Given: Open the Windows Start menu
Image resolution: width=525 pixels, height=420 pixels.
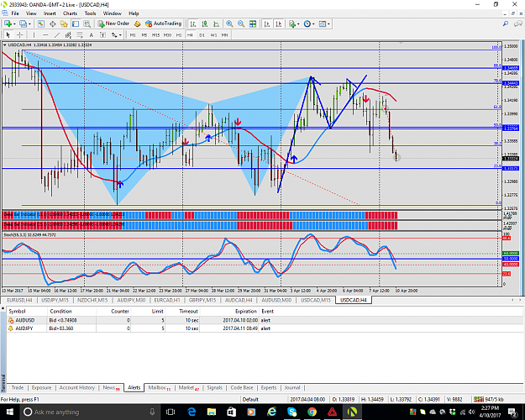Looking at the screenshot, I should tap(9, 412).
